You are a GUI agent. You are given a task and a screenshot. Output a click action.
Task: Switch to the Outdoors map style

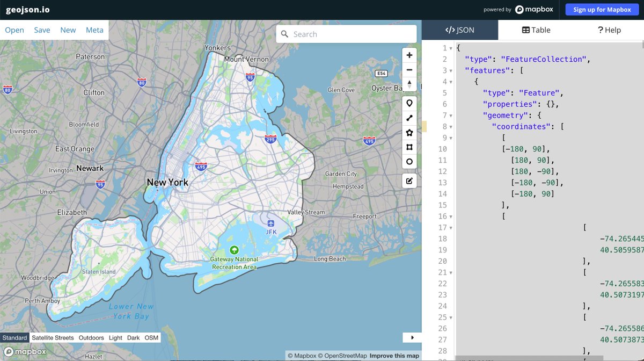[91, 338]
